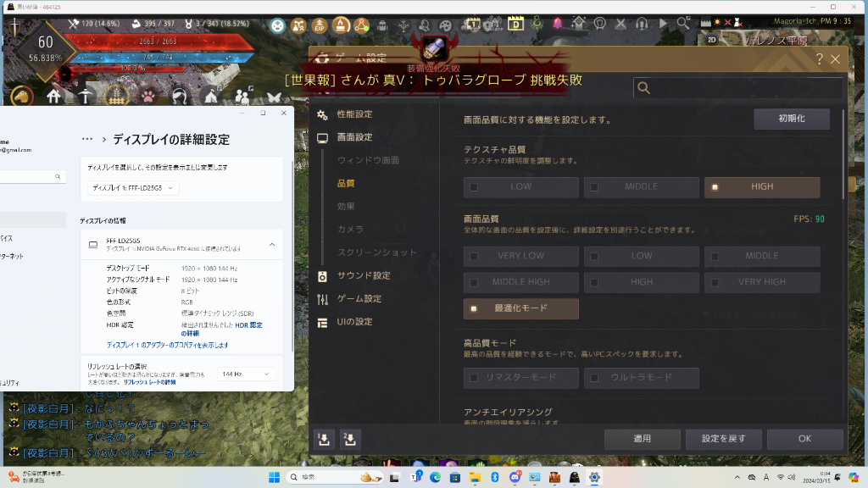Open サウンド設定 in settings sidebar

tap(363, 275)
